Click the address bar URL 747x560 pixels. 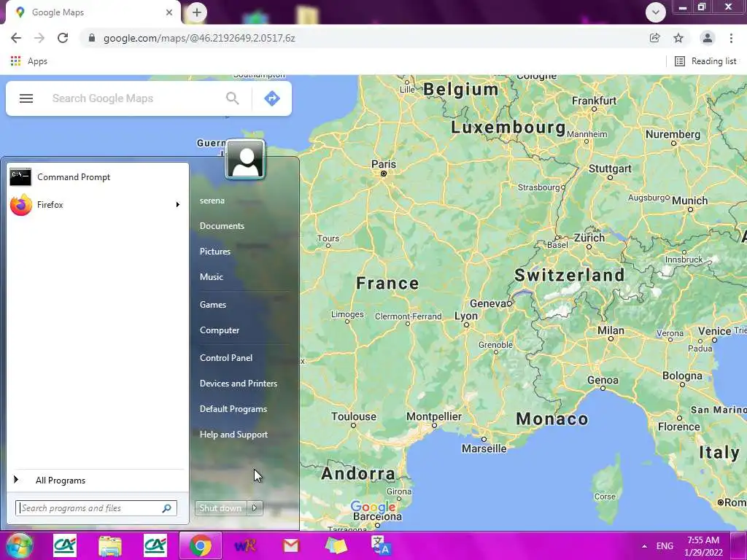click(x=199, y=38)
